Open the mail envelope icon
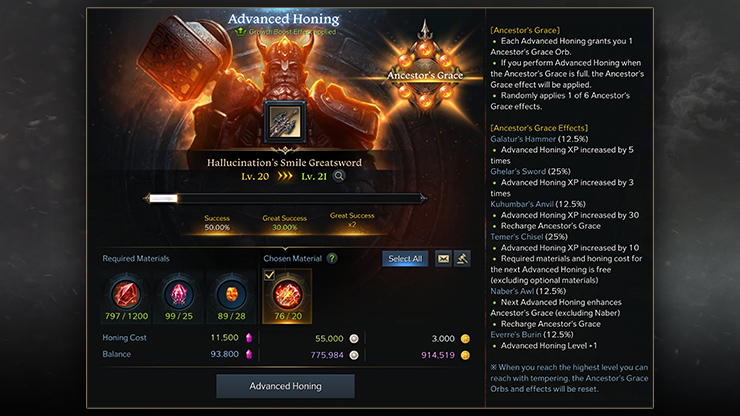Viewport: 740px width, 416px height. tap(443, 259)
